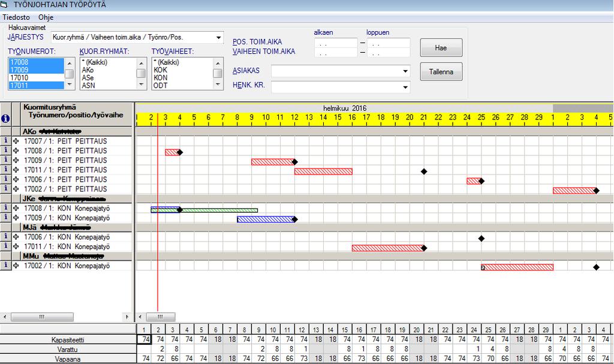This screenshot has width=614, height=364.
Task: Open the Tiedosto menu
Action: tap(16, 17)
